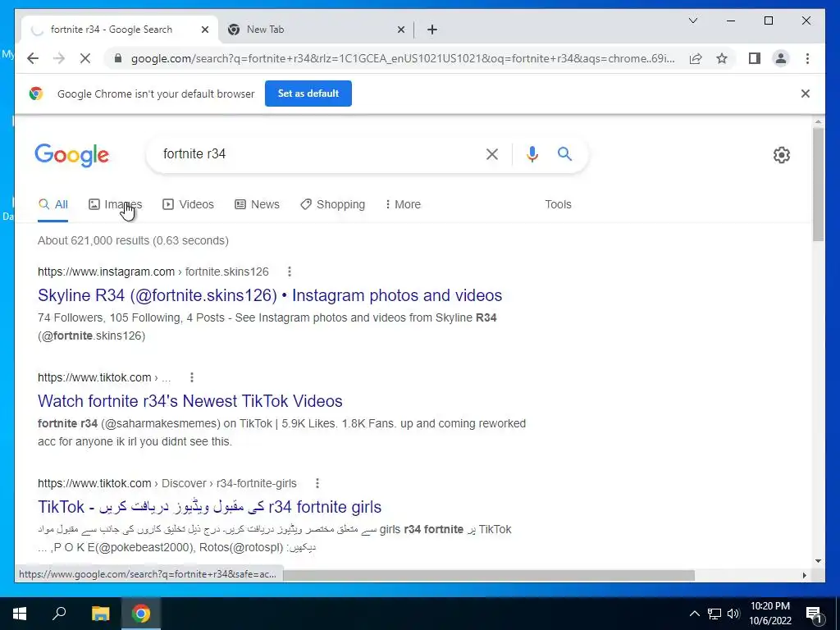Click the tiktok.com Discover breadcrumb URL
Screen dimensions: 840x630
167,483
